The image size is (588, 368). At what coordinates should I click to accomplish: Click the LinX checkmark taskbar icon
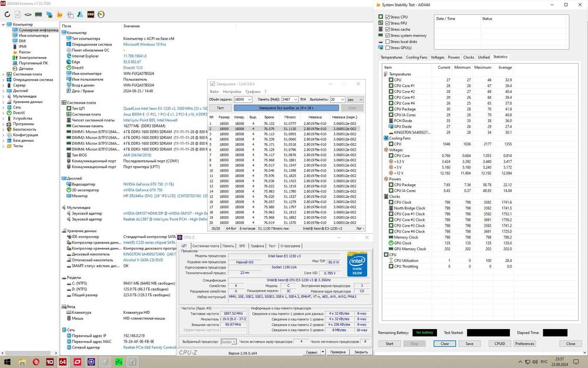point(132,362)
